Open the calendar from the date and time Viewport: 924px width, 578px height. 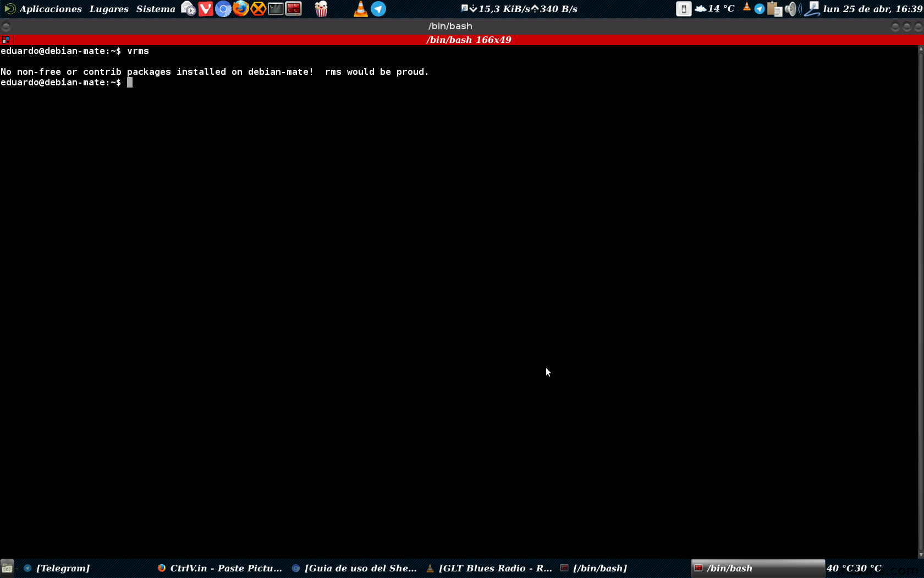point(873,9)
